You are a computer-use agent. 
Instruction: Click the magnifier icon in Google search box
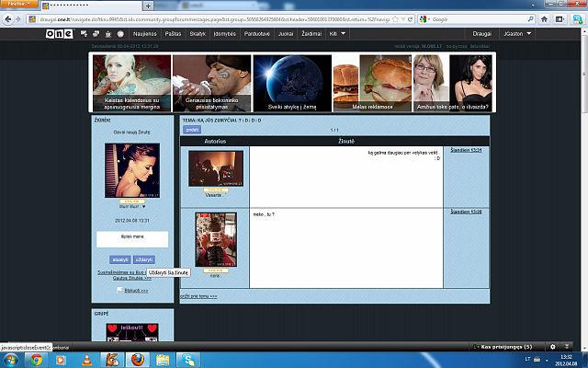pyautogui.click(x=531, y=19)
